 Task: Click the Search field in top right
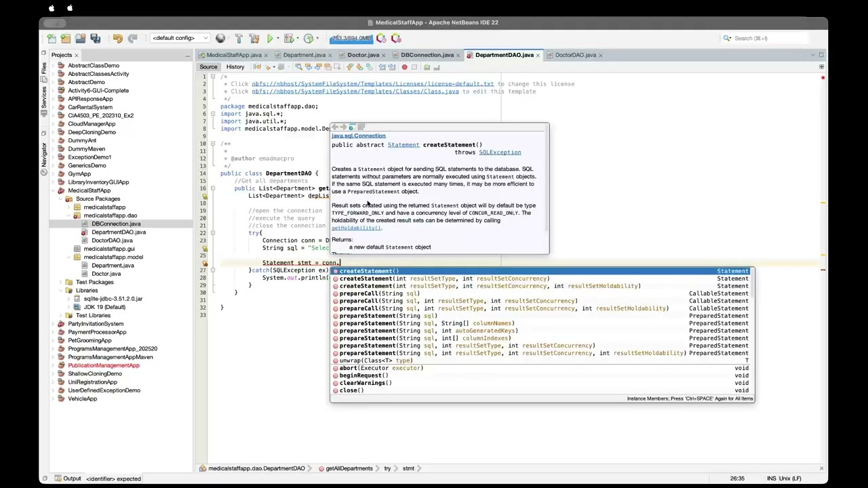[772, 38]
